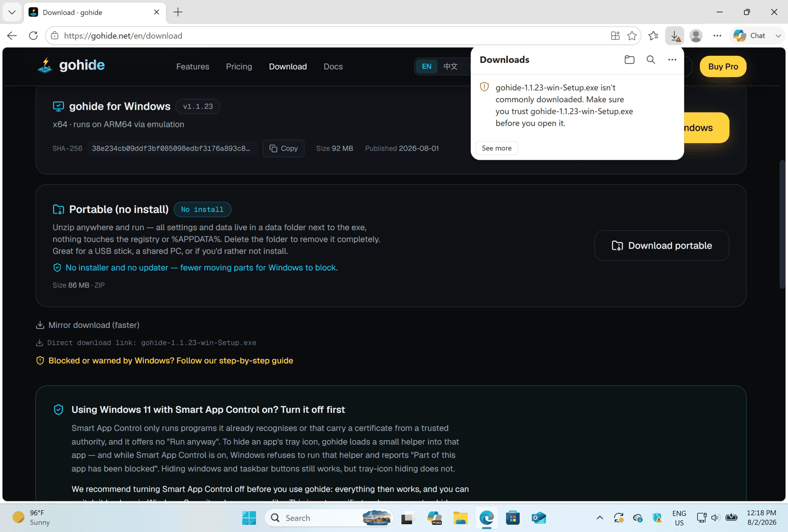The image size is (788, 532).
Task: Open the ENG US language indicator
Action: pyautogui.click(x=679, y=518)
